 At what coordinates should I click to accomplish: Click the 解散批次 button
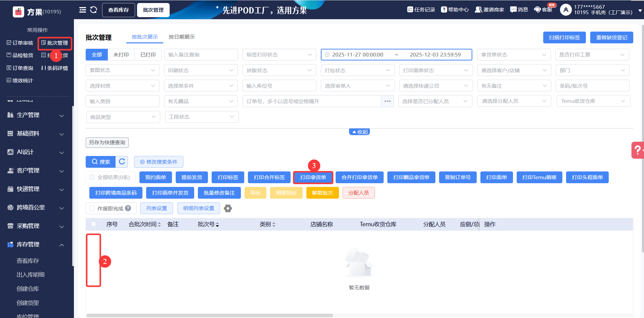(x=323, y=193)
